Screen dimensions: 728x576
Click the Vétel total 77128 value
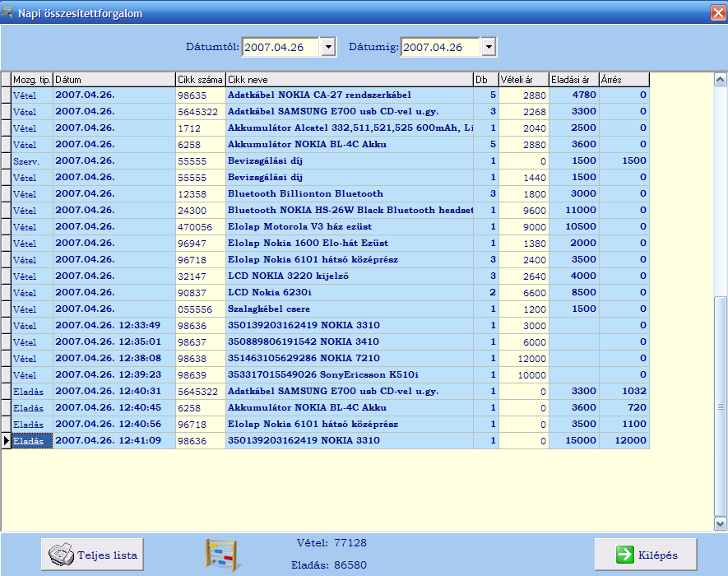click(x=350, y=542)
